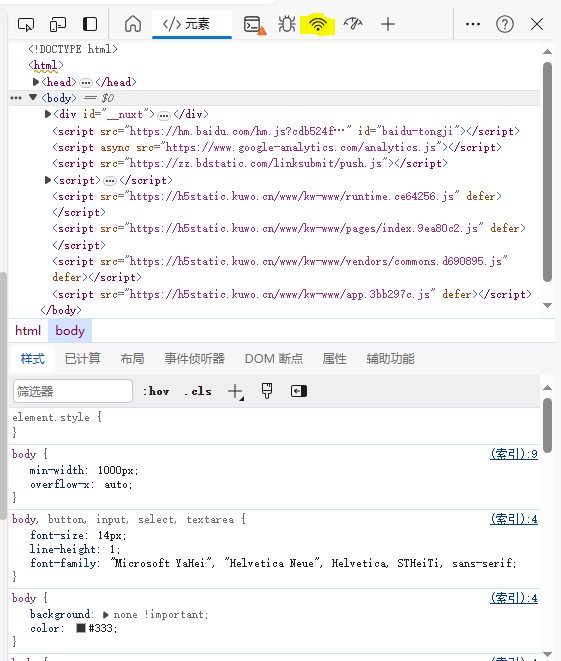Open source link (索引):9

(514, 454)
